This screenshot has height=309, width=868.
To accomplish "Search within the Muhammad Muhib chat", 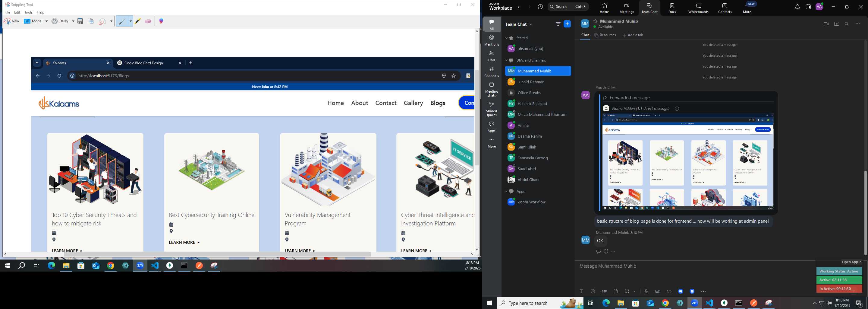I will point(847,24).
